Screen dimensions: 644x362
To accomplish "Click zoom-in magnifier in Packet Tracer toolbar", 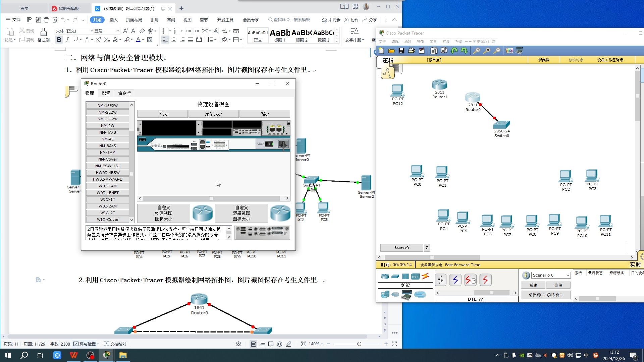I will point(476,51).
